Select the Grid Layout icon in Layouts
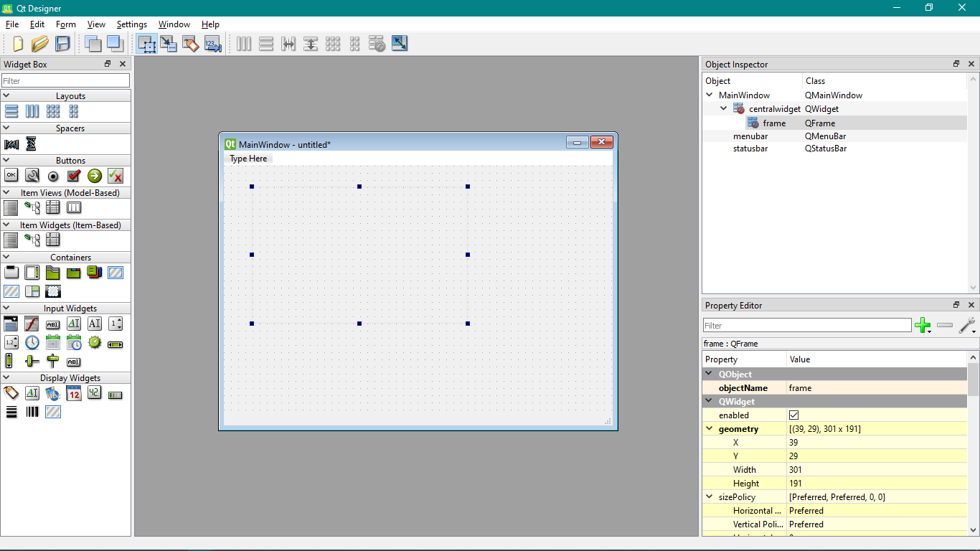This screenshot has height=551, width=980. coord(53,111)
